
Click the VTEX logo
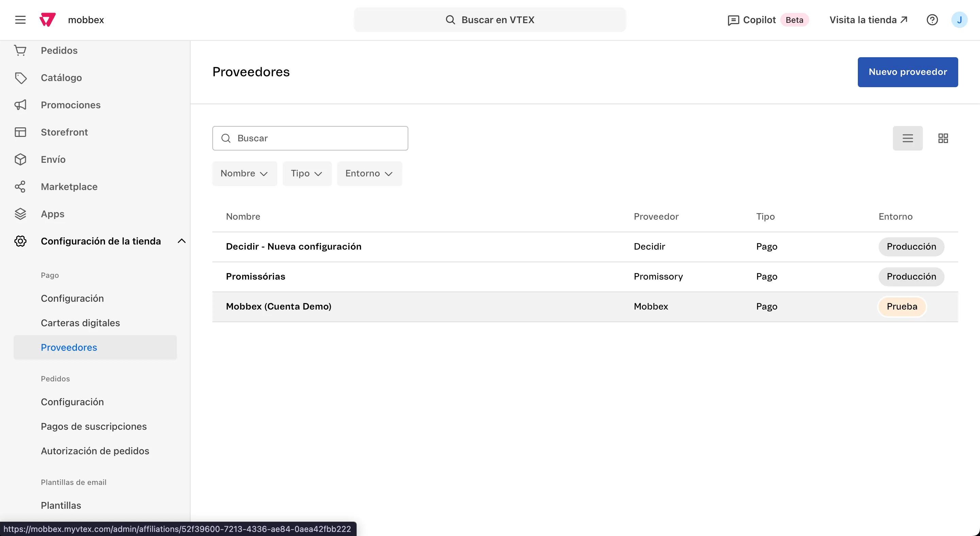pyautogui.click(x=48, y=20)
